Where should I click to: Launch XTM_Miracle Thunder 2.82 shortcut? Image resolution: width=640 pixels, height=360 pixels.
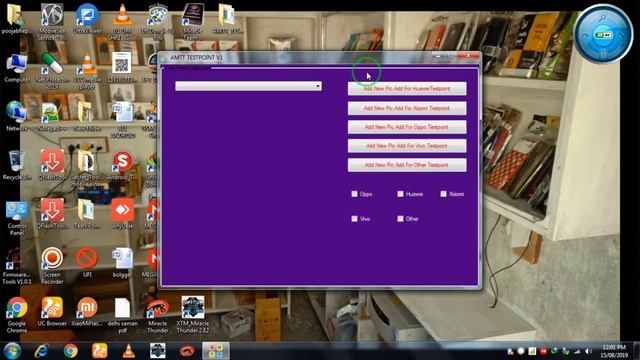(x=193, y=314)
